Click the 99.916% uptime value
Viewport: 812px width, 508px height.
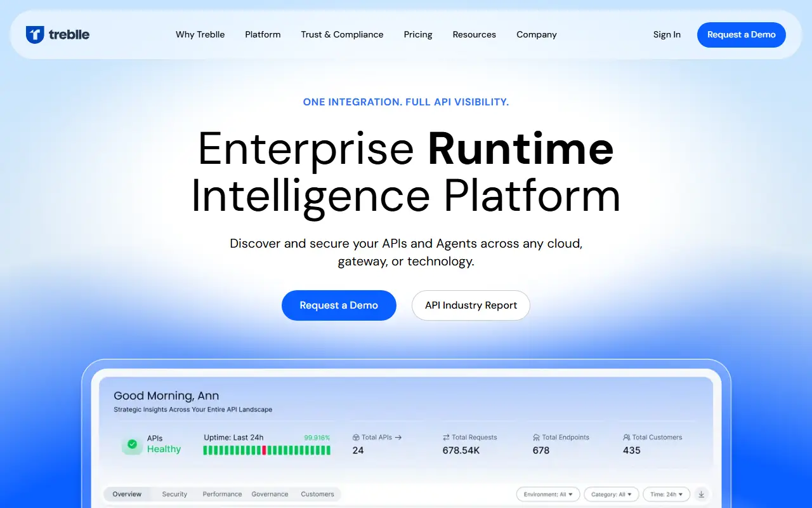(x=317, y=438)
